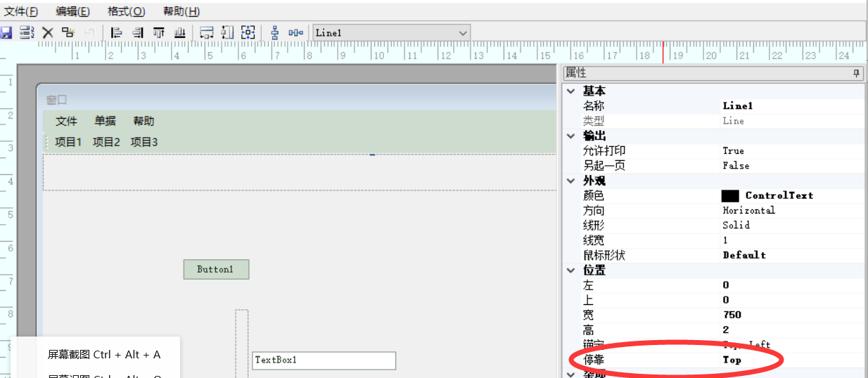The image size is (868, 378).
Task: Click the align left edges icon
Action: [117, 32]
